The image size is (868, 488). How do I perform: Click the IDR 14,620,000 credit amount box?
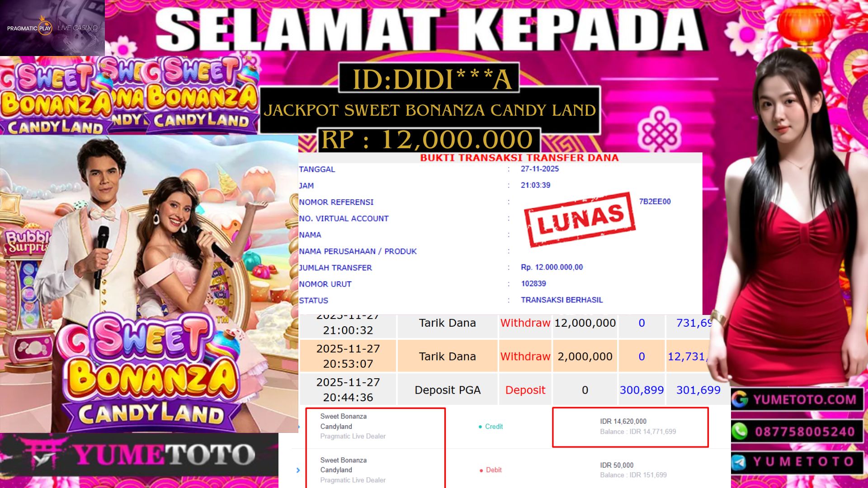pyautogui.click(x=630, y=427)
